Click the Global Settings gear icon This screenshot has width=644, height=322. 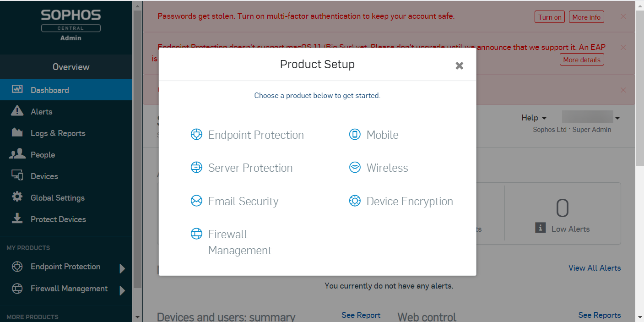17,197
